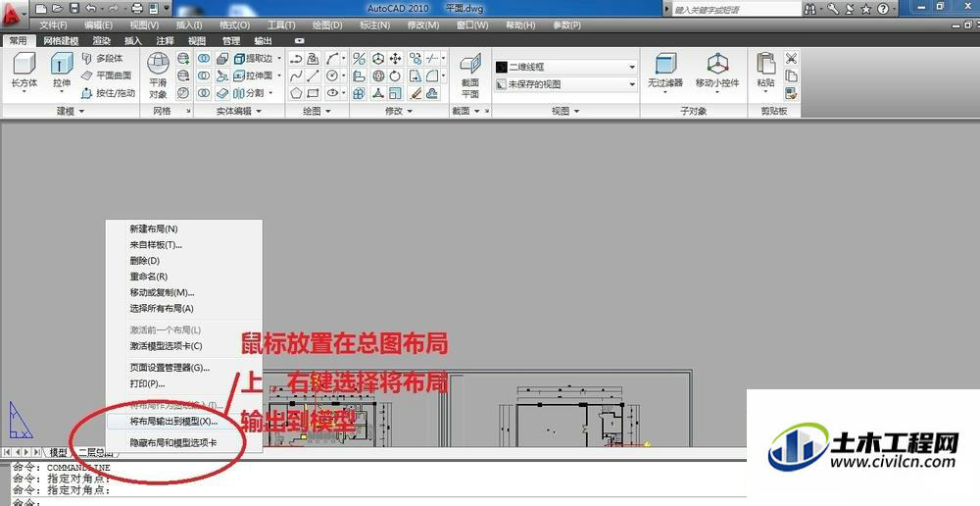
Task: Click the ribbon minimize toggle button
Action: 299,40
